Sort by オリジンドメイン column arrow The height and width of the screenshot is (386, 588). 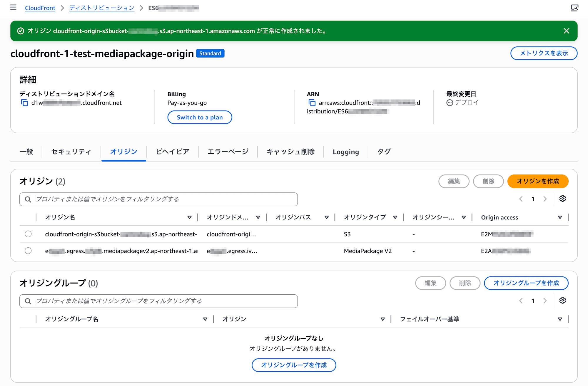(x=258, y=217)
